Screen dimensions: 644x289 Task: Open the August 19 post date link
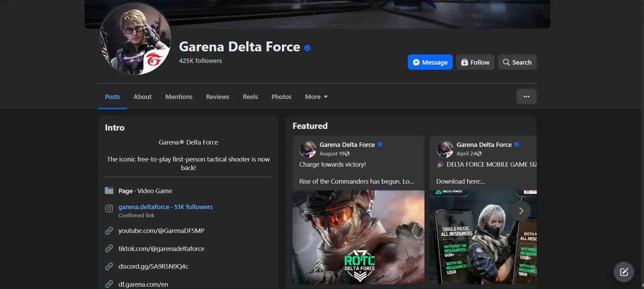[x=332, y=153]
